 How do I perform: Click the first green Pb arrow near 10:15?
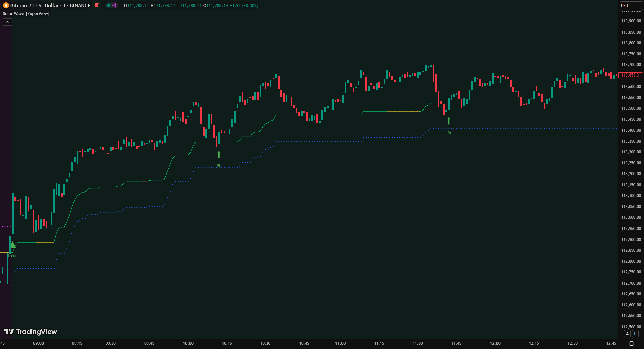point(219,155)
